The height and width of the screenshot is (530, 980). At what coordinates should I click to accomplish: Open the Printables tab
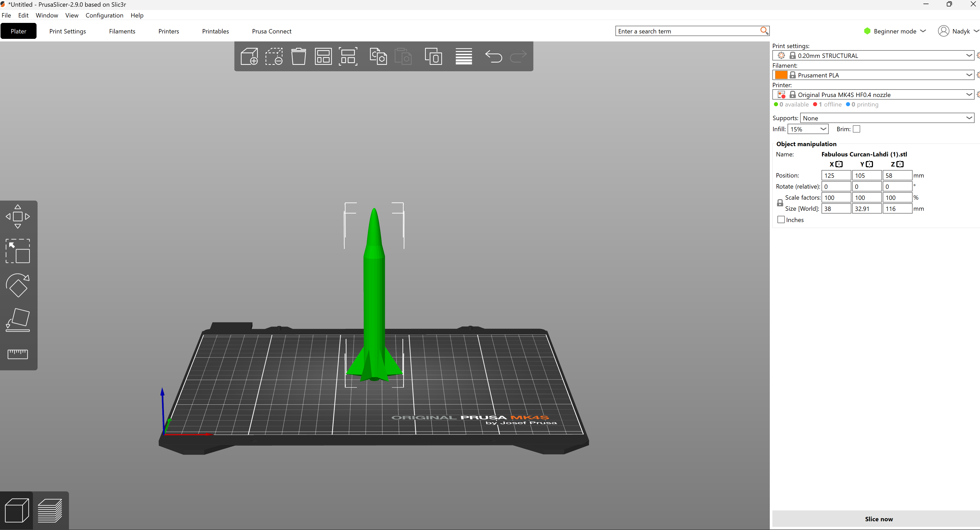215,31
